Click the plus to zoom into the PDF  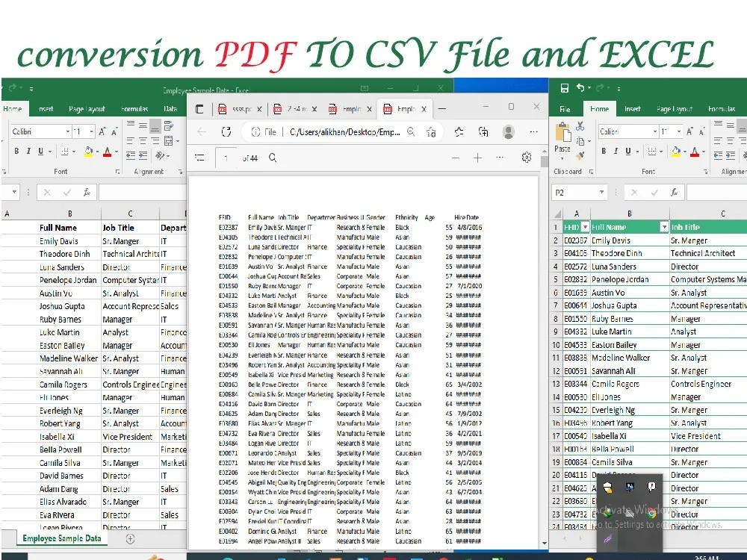point(477,156)
